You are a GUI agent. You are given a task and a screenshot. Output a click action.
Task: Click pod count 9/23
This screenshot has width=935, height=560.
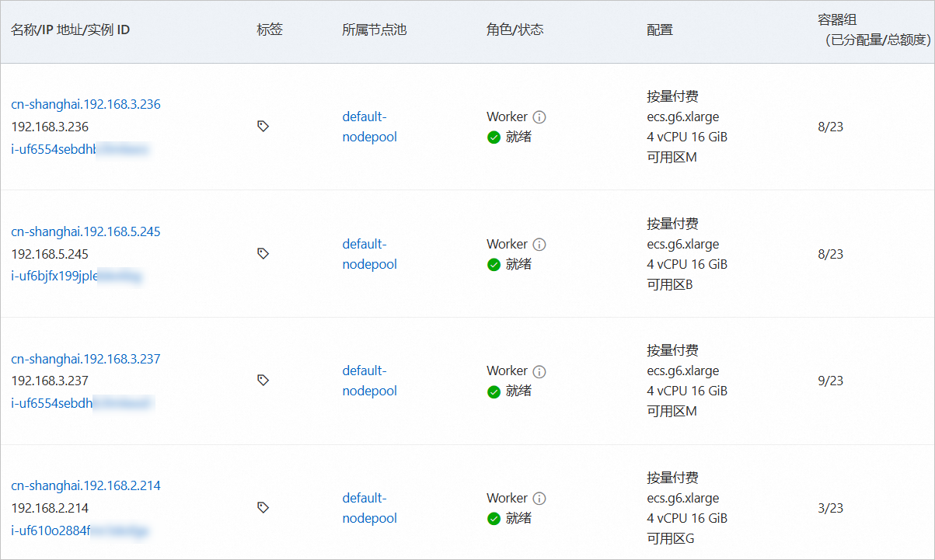coord(830,381)
